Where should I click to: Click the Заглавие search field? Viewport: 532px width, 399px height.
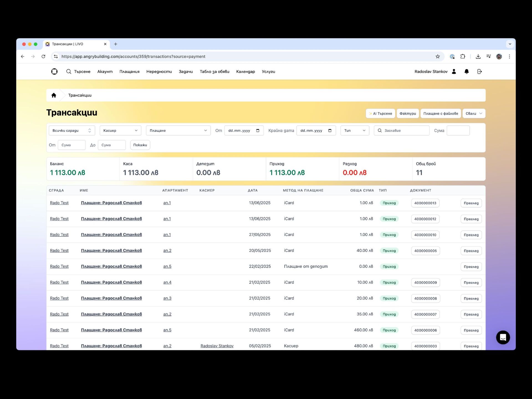click(x=402, y=131)
